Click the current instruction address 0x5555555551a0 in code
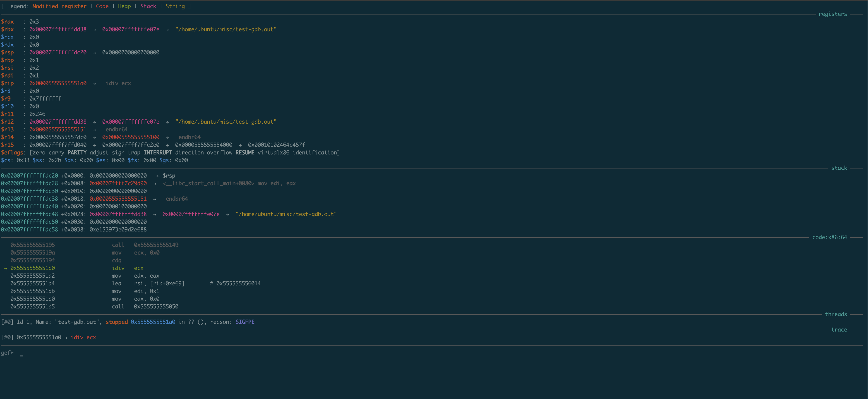 point(32,268)
